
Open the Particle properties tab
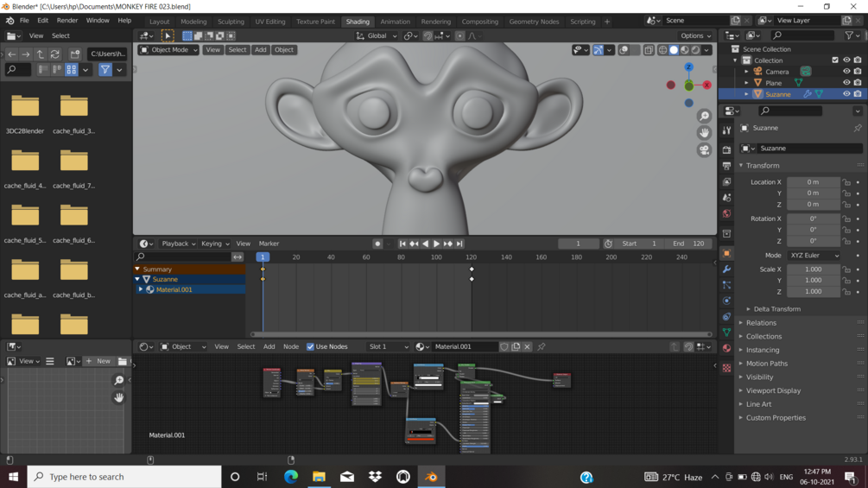(727, 285)
